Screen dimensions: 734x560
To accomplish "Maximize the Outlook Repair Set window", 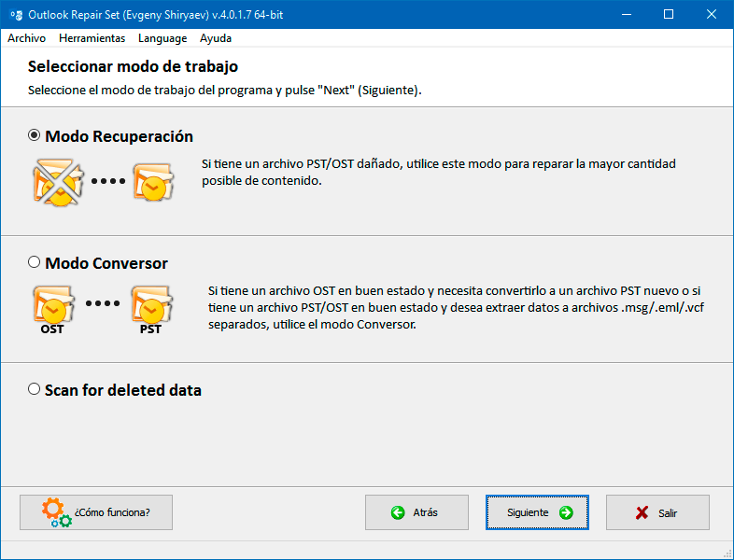I will pos(669,15).
